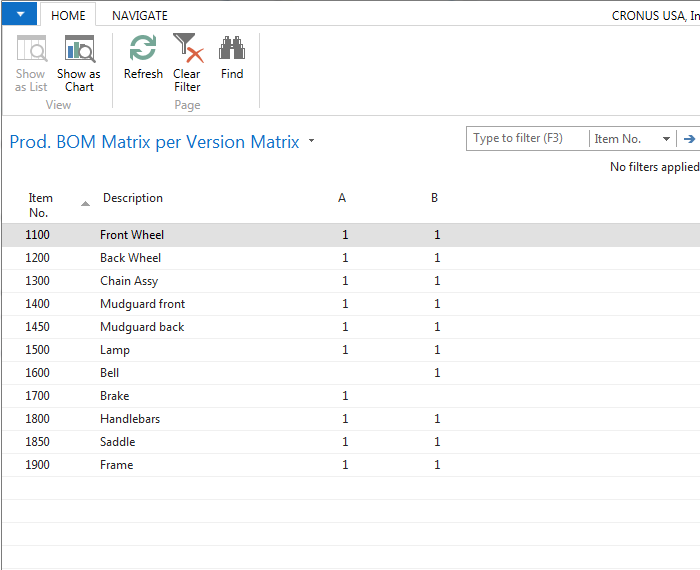
Task: Click the Show as Chart icon
Action: pos(79,49)
